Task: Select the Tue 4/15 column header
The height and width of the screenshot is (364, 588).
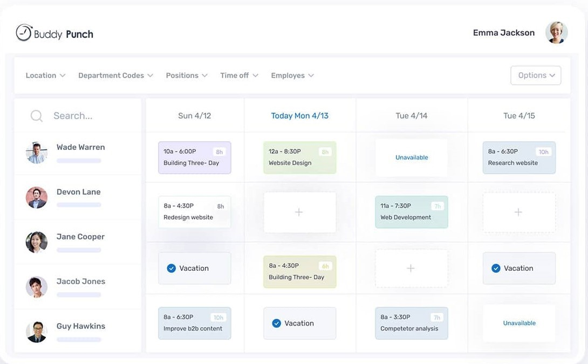Action: point(519,115)
